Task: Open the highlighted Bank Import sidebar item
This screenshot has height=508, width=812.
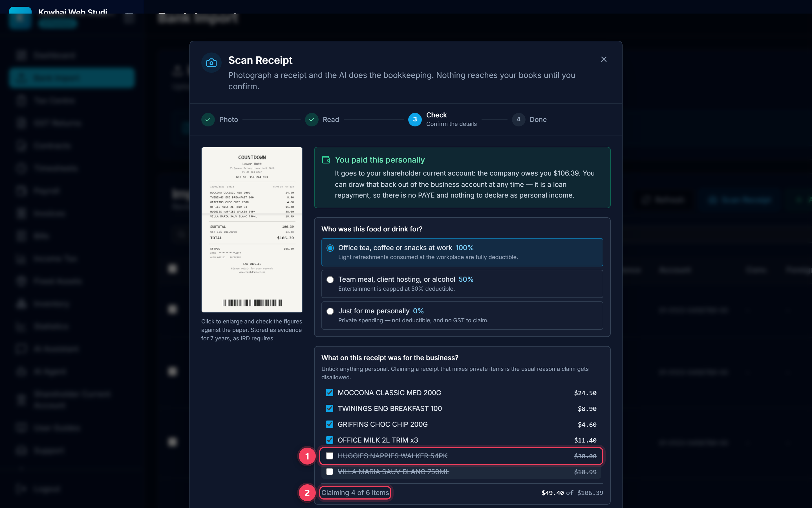Action: point(72,78)
